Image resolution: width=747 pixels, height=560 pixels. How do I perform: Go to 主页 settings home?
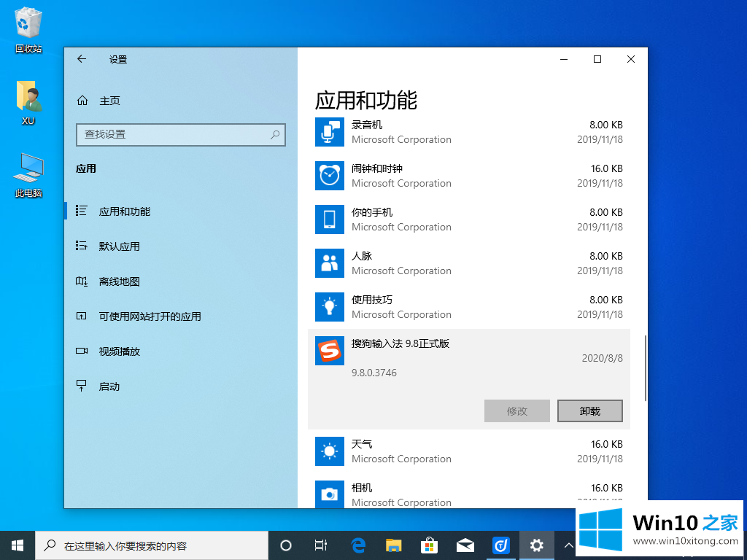point(109,101)
